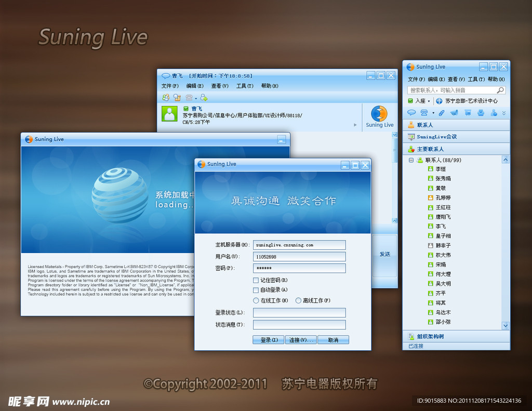Click the 登录状态 input field
532x411 pixels.
[299, 313]
